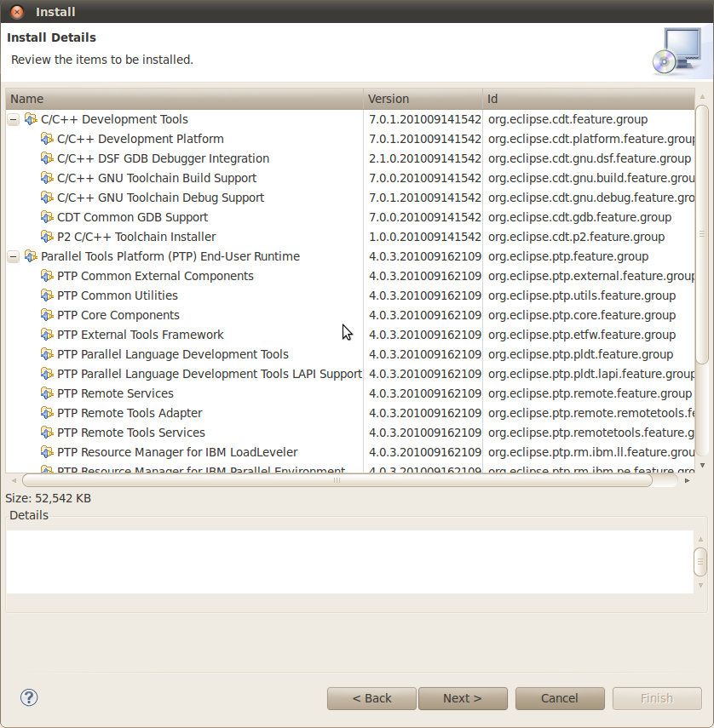Click the PTP Parallel Language Development Tools icon
Screen dimensions: 714x728
coord(47,354)
